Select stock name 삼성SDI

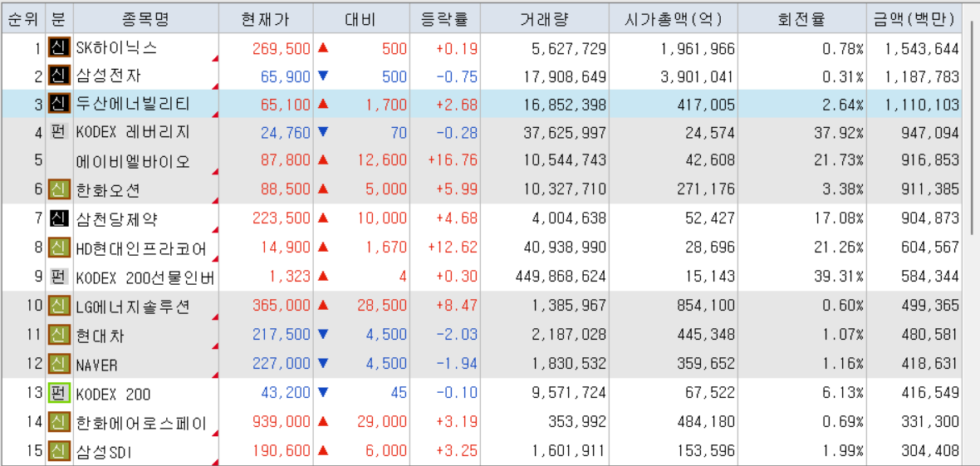tap(105, 451)
